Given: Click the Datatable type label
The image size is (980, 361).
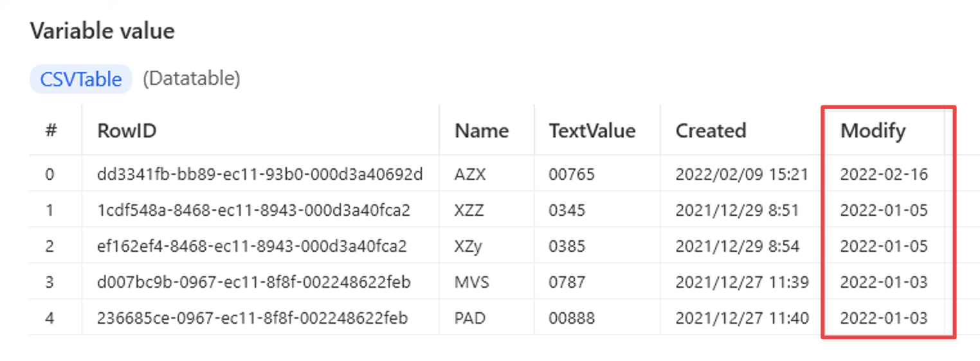Looking at the screenshot, I should click(x=192, y=79).
